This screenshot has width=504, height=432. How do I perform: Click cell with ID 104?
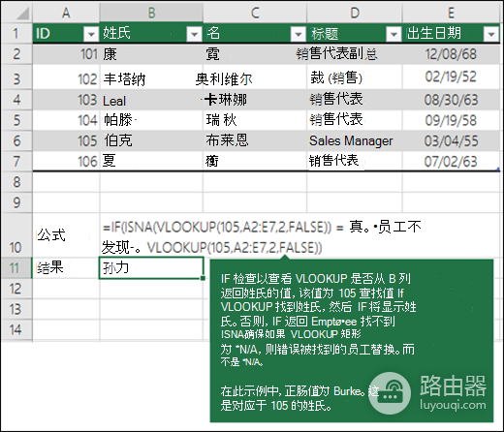(x=66, y=120)
